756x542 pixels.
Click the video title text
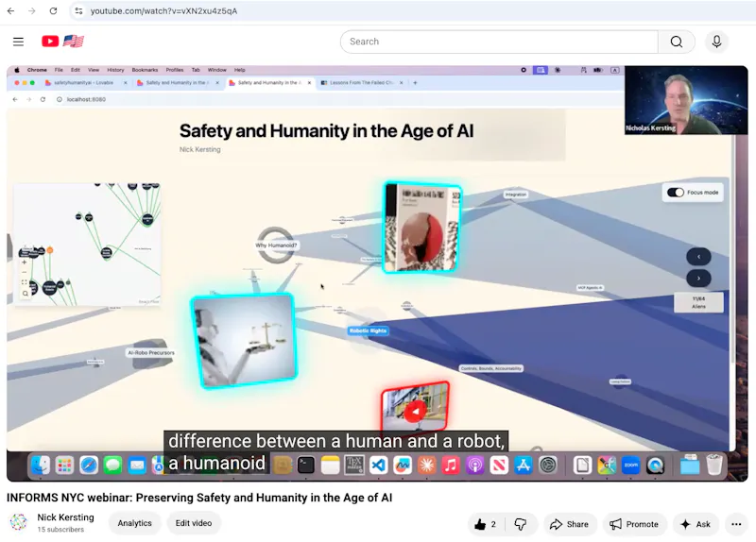pos(199,498)
